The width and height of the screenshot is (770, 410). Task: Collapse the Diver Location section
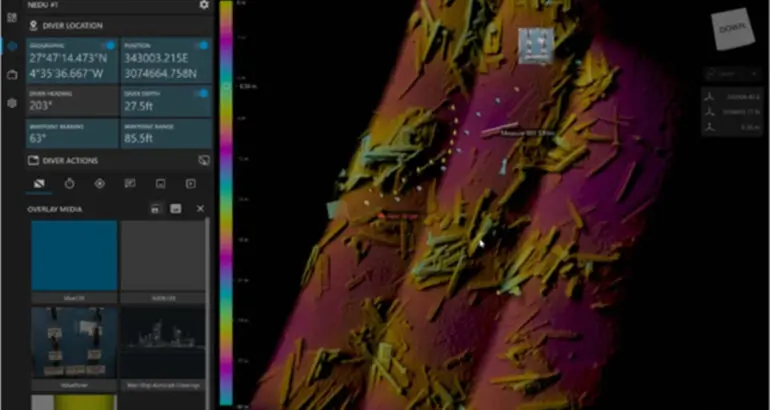(34, 26)
